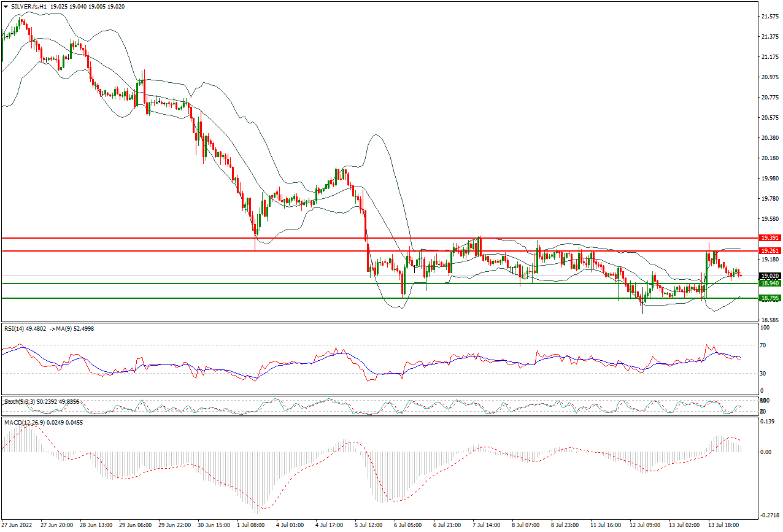This screenshot has width=783, height=532.
Task: Click the 27 Jun 2022 date label
Action: coord(15,525)
